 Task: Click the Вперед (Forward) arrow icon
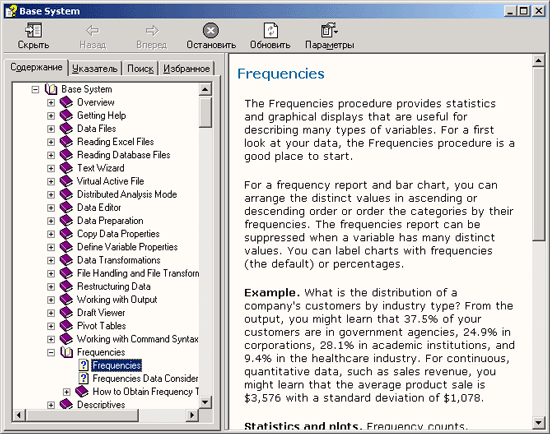pos(152,31)
